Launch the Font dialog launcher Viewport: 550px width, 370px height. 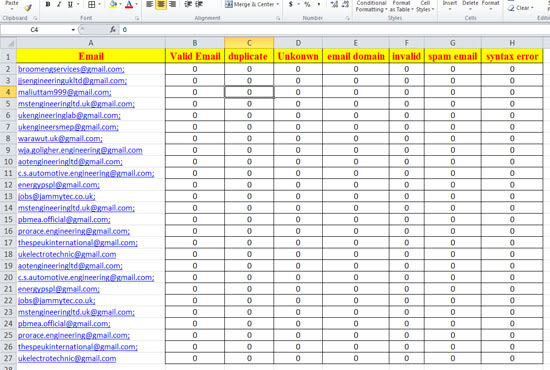point(137,18)
